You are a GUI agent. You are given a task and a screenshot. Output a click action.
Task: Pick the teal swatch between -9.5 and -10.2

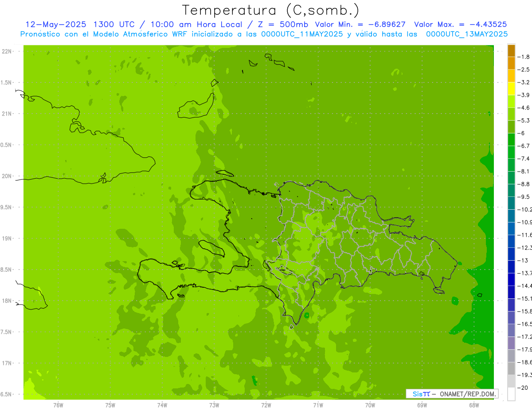[511, 203]
